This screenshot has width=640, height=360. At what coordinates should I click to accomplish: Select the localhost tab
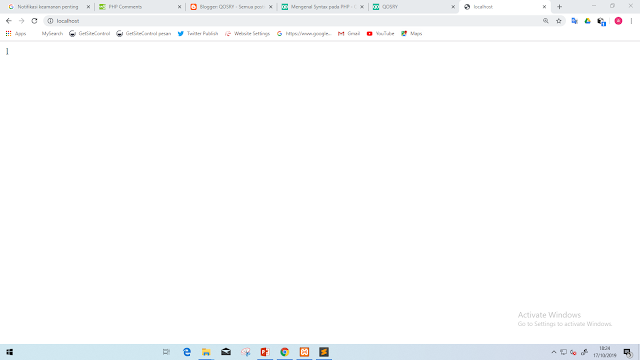click(x=504, y=7)
